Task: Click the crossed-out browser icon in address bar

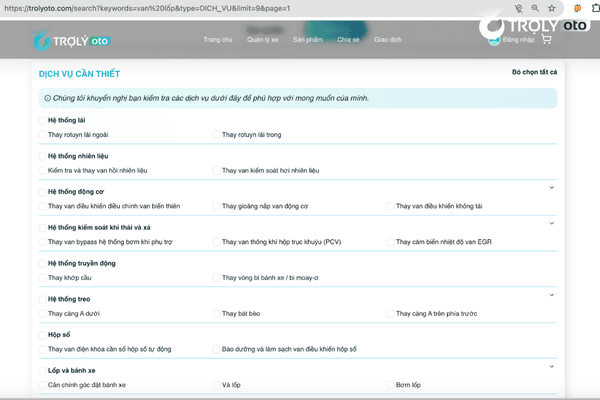Action: pyautogui.click(x=518, y=8)
